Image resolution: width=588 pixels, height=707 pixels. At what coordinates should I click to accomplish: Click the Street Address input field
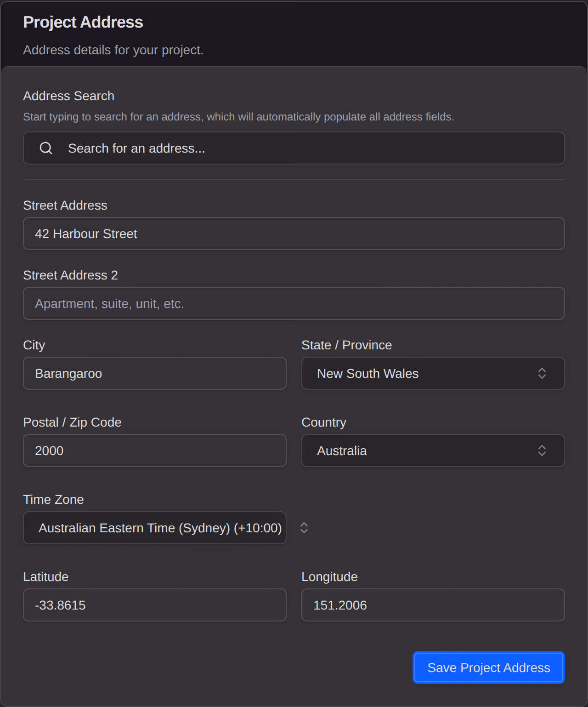point(294,234)
